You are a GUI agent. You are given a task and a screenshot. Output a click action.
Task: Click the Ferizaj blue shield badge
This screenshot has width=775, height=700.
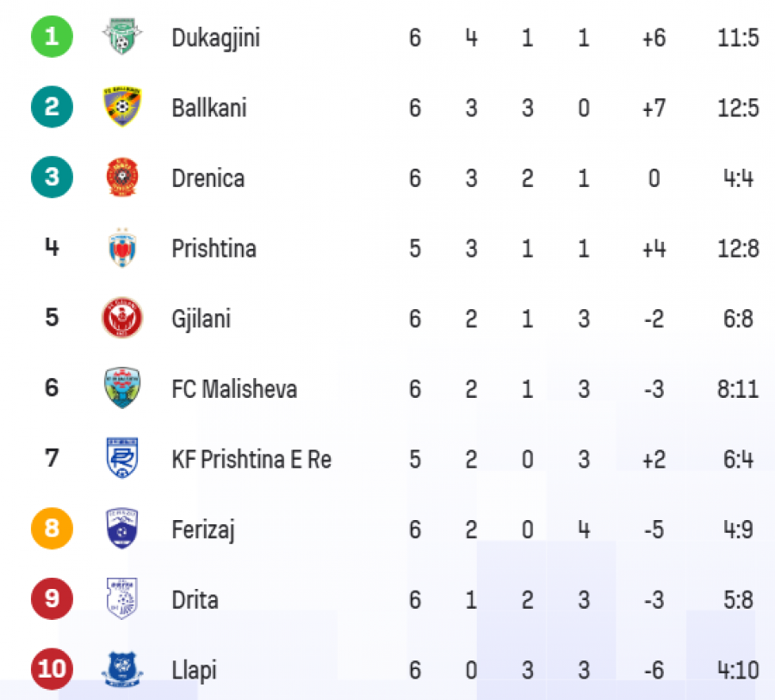122,529
